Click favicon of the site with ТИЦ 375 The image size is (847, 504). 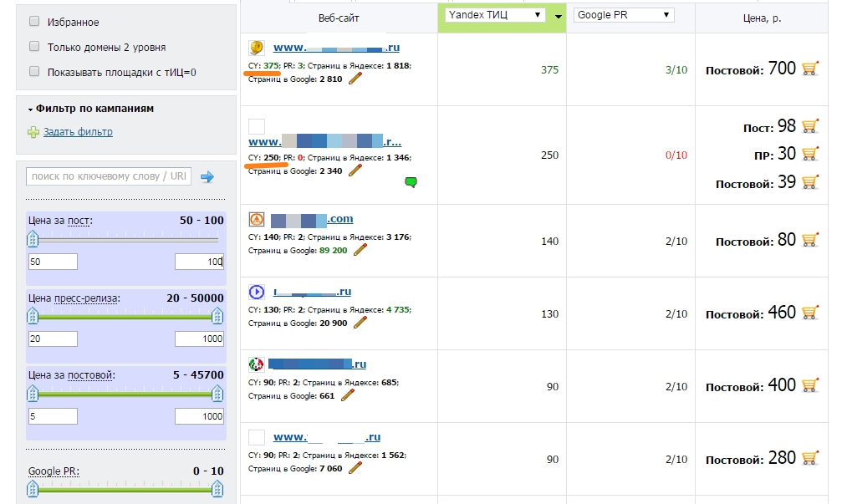coord(257,48)
